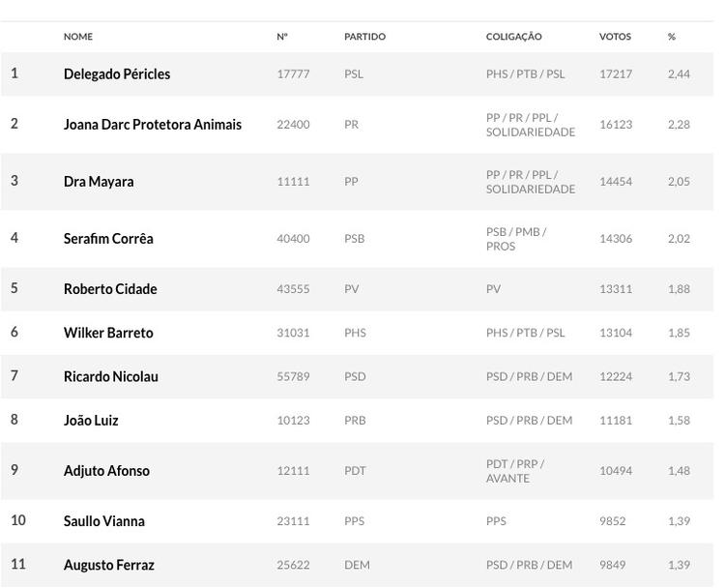
Task: Select Augusto Ferraz candidate
Action: click(x=109, y=565)
